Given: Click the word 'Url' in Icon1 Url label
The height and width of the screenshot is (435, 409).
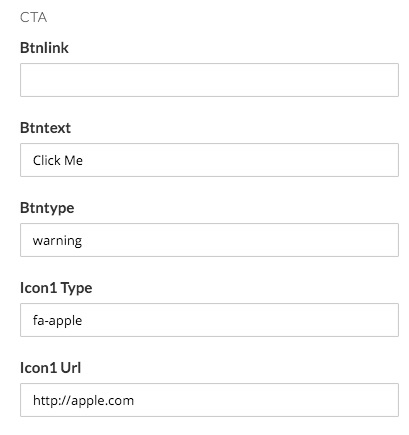Looking at the screenshot, I should click(x=71, y=368).
